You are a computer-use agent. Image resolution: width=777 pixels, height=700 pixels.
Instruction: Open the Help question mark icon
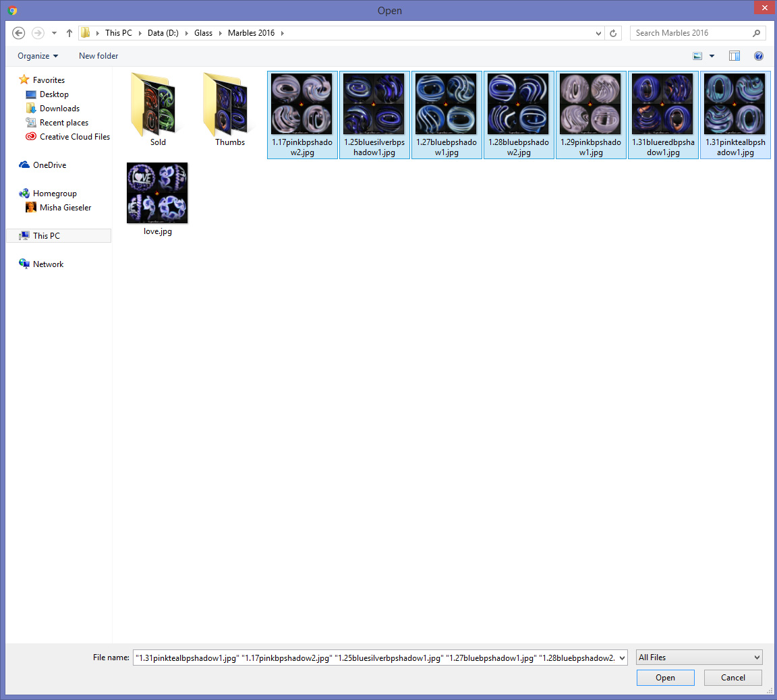[x=759, y=56]
